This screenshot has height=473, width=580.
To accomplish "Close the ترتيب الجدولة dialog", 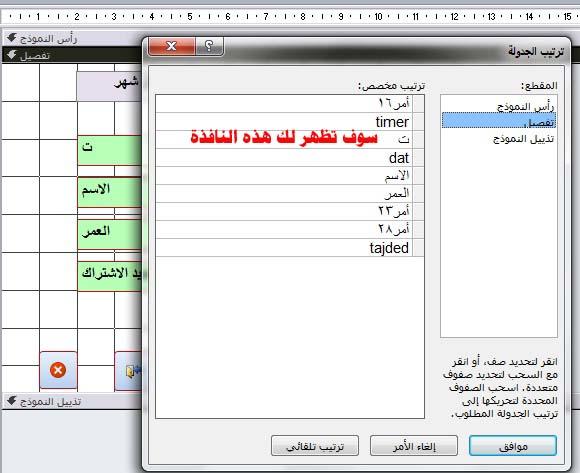I will (171, 46).
